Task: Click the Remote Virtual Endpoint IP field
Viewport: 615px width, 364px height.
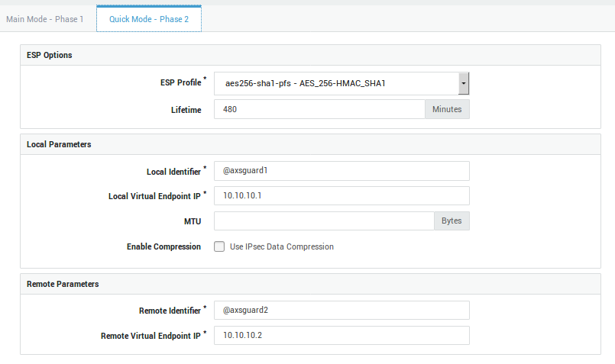Action: pos(341,336)
